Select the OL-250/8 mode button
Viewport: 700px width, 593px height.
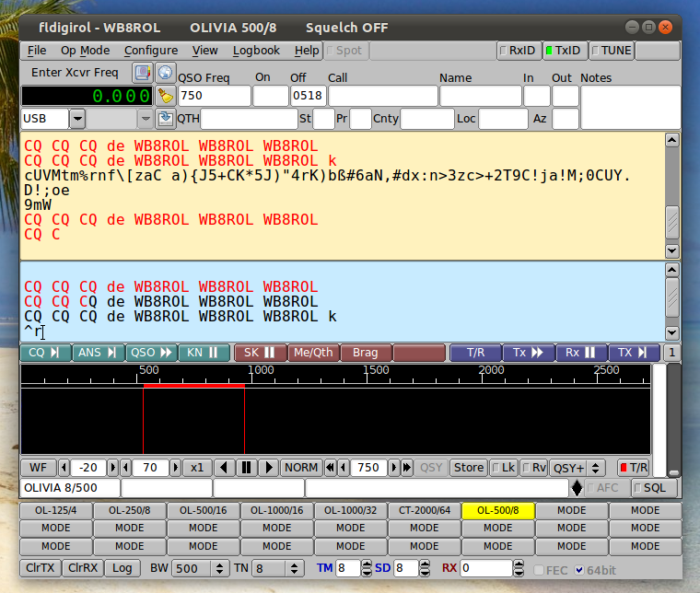pos(130,510)
